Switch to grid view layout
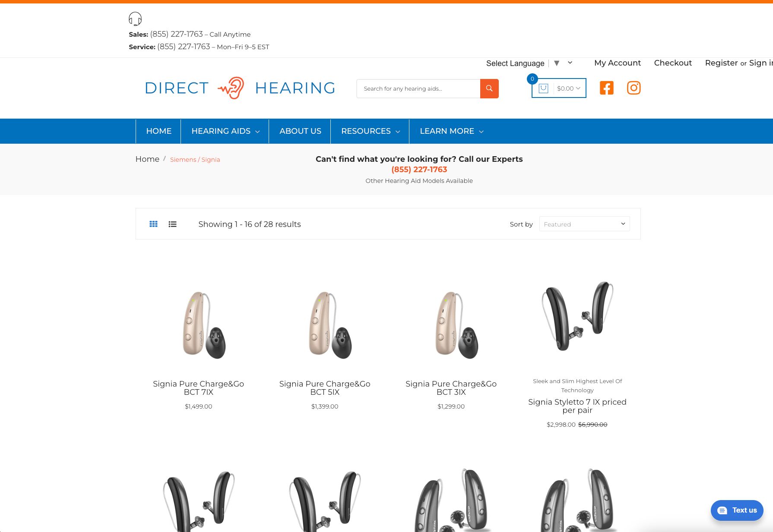The height and width of the screenshot is (532, 773). click(x=153, y=224)
